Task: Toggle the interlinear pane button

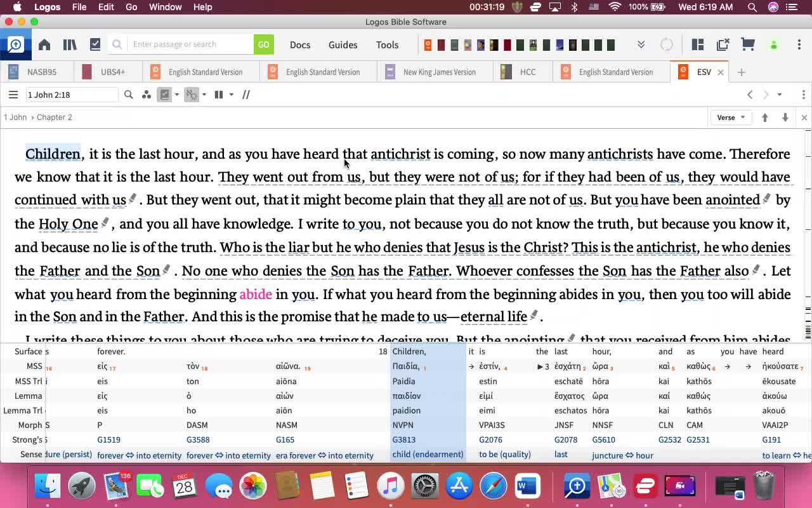Action: pyautogui.click(x=165, y=95)
